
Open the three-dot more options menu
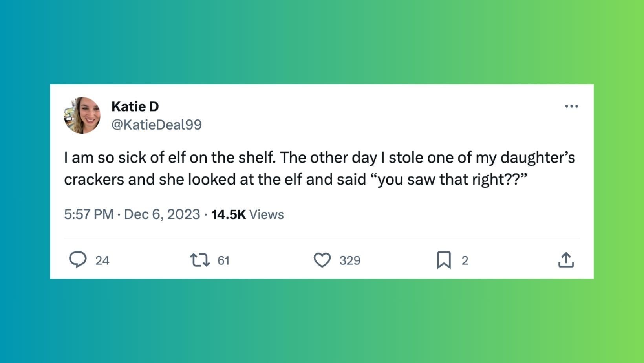click(571, 106)
